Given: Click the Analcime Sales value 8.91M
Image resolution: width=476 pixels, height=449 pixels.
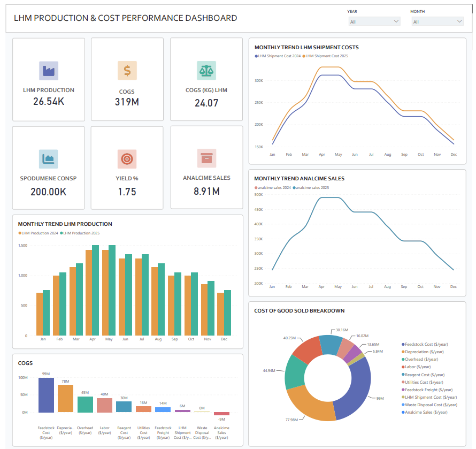Looking at the screenshot, I should (207, 192).
